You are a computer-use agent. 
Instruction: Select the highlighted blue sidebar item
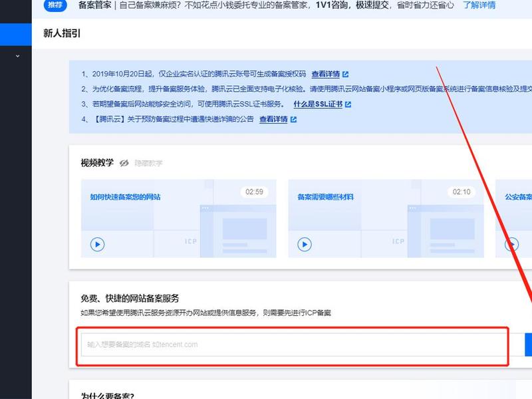15,35
